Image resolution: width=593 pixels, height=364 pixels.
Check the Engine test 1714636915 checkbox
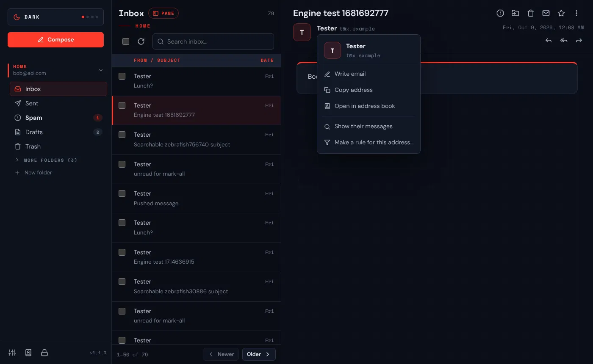click(122, 252)
